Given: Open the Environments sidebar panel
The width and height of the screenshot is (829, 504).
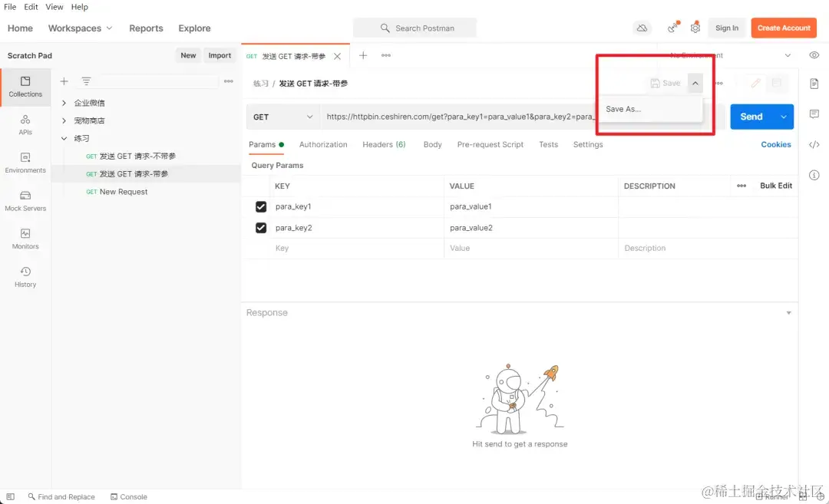Looking at the screenshot, I should pos(25,163).
